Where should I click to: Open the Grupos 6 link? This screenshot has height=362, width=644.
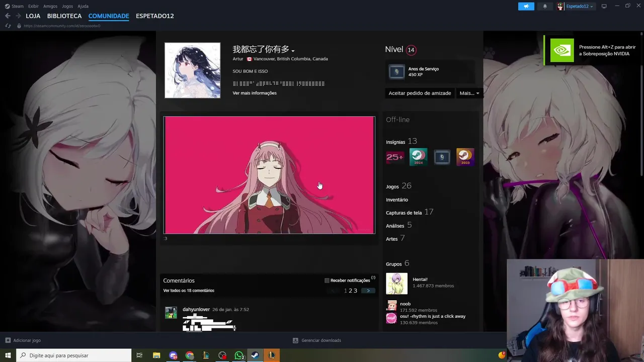click(397, 263)
